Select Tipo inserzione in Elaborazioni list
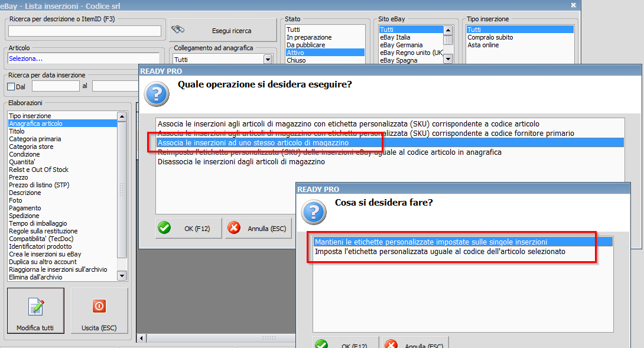 point(63,116)
